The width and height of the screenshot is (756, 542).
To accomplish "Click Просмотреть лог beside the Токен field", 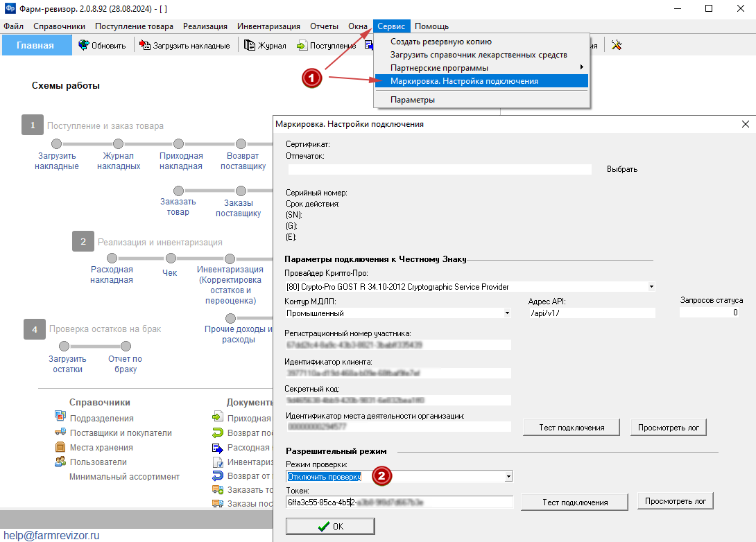I will click(675, 501).
